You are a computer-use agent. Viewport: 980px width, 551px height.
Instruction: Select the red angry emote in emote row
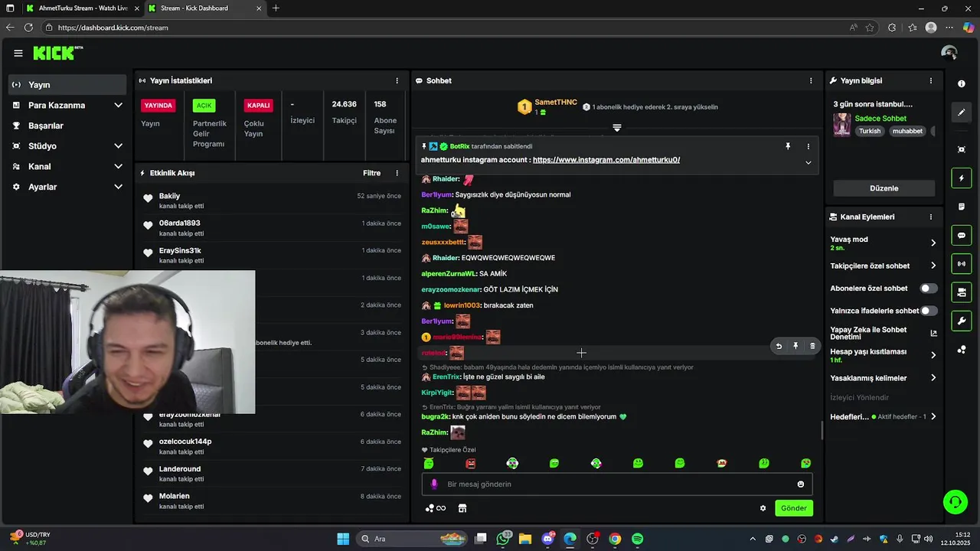tap(471, 463)
